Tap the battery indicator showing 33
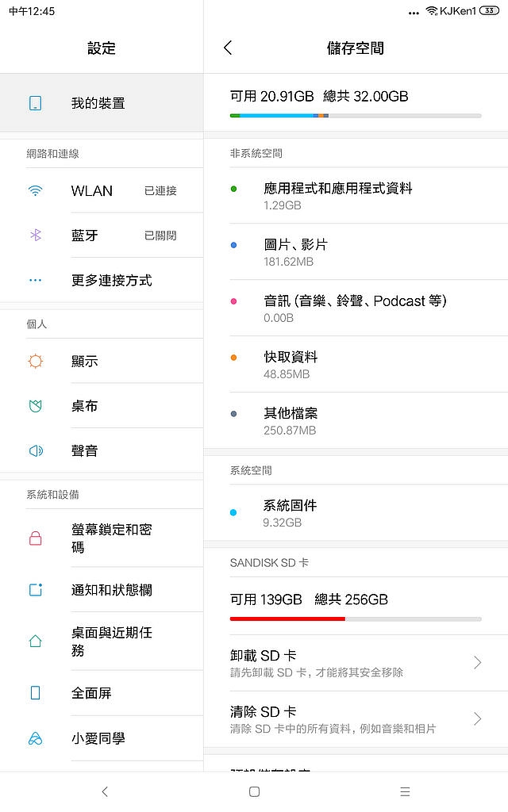Image resolution: width=508 pixels, height=812 pixels. coord(489,10)
